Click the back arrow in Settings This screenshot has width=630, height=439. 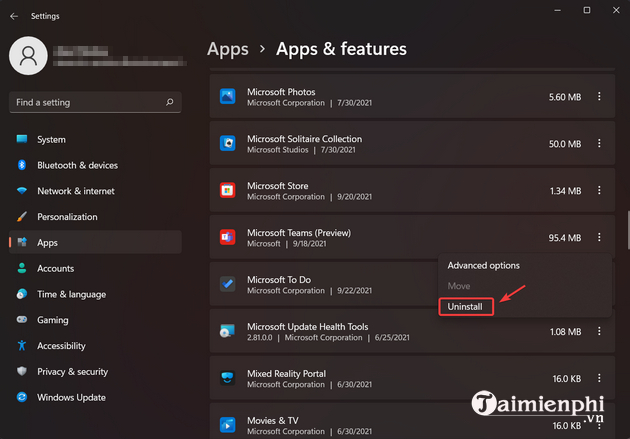[x=14, y=16]
